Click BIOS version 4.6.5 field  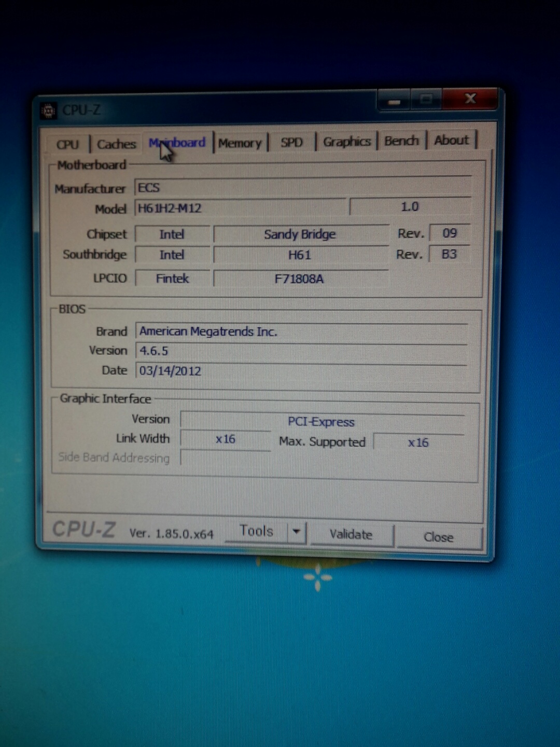pos(301,351)
